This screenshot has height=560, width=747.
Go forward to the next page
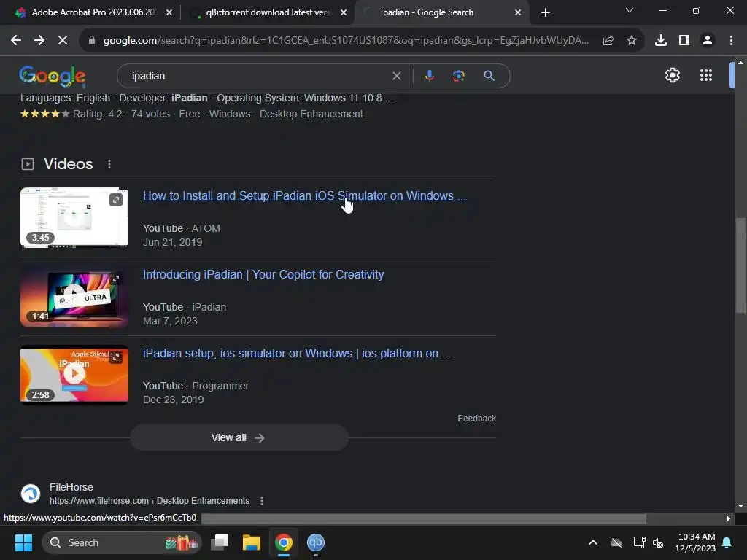pos(39,41)
